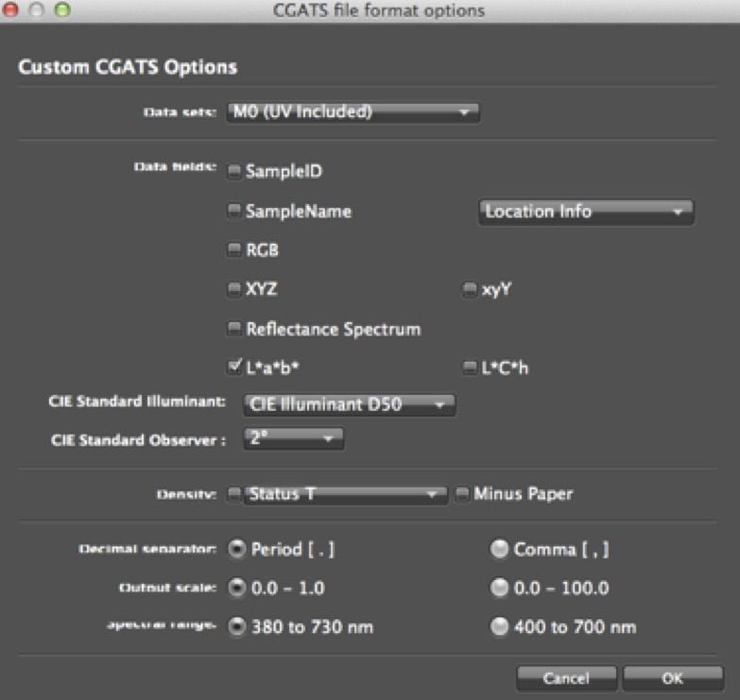Toggle the RGB data field checkbox

click(233, 251)
